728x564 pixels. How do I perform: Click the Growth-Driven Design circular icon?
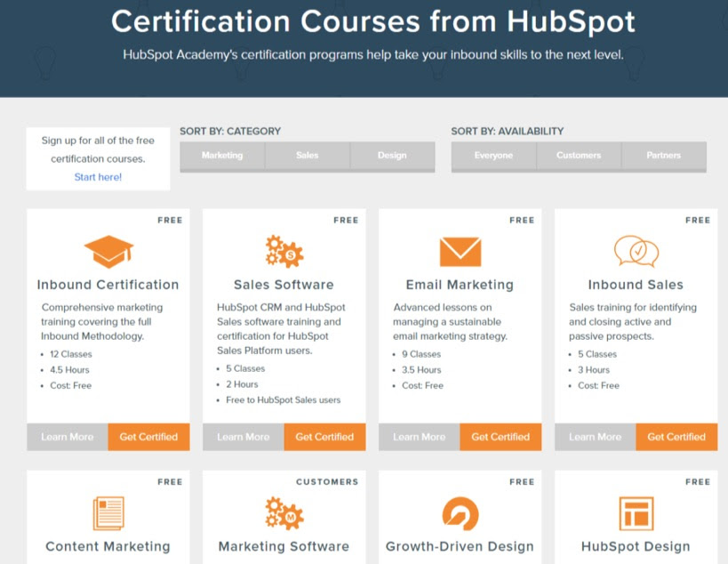[460, 513]
